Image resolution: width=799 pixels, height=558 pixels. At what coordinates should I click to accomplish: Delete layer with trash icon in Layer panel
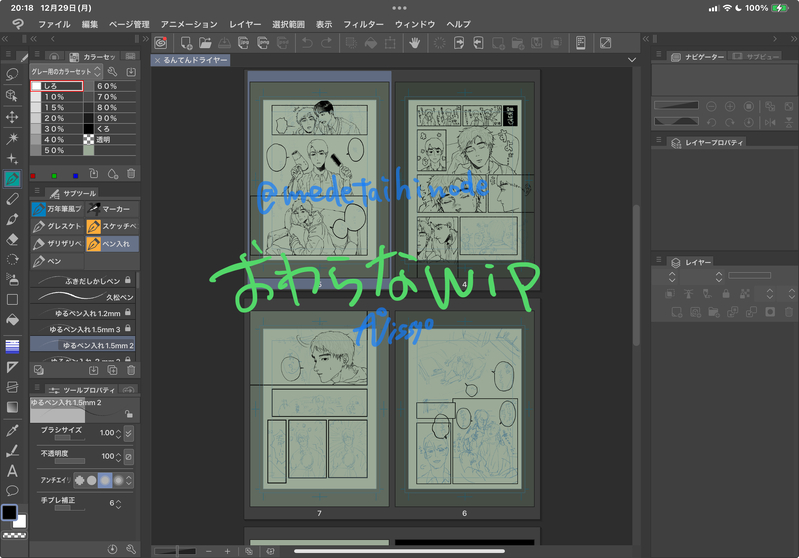pyautogui.click(x=789, y=312)
